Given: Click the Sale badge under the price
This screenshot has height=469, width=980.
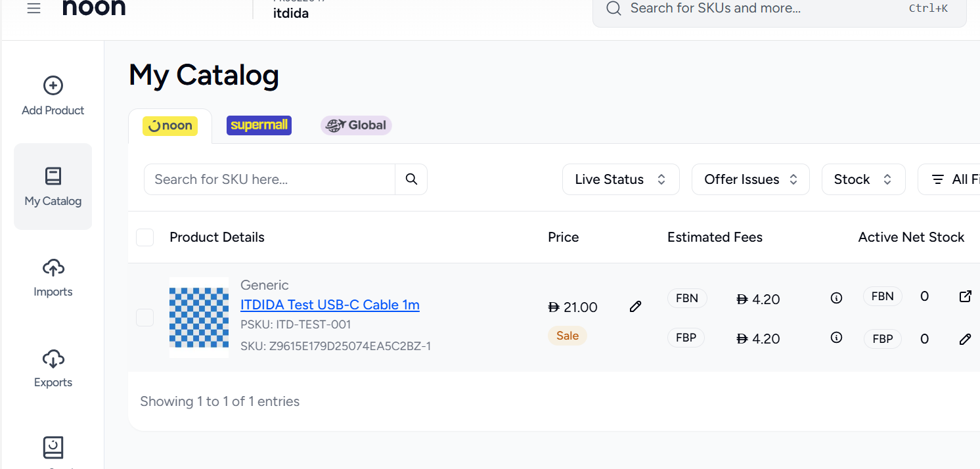Looking at the screenshot, I should click(x=568, y=336).
